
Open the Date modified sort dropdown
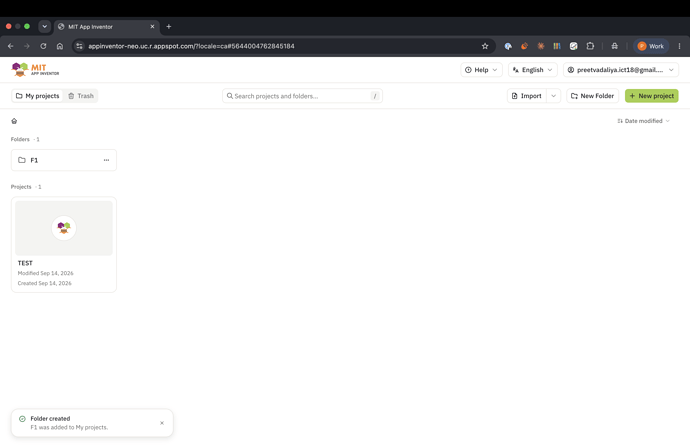pos(643,121)
